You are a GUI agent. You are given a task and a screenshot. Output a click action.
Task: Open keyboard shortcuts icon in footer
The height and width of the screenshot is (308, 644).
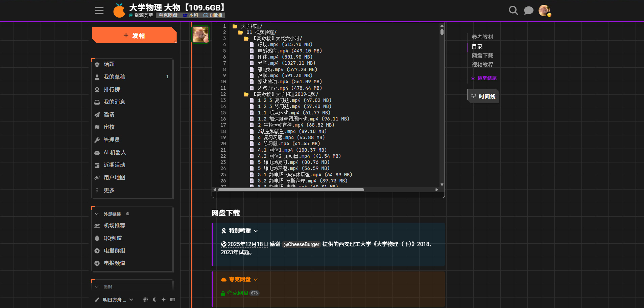click(173, 300)
